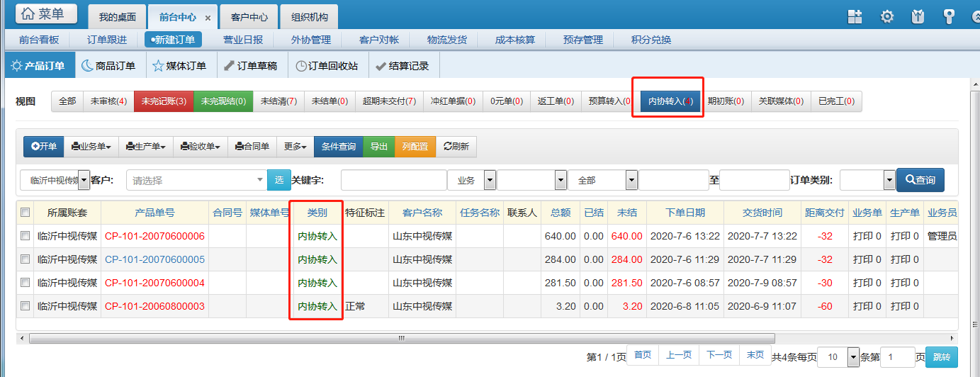Open per-page count dropdown showing 10

[838, 357]
